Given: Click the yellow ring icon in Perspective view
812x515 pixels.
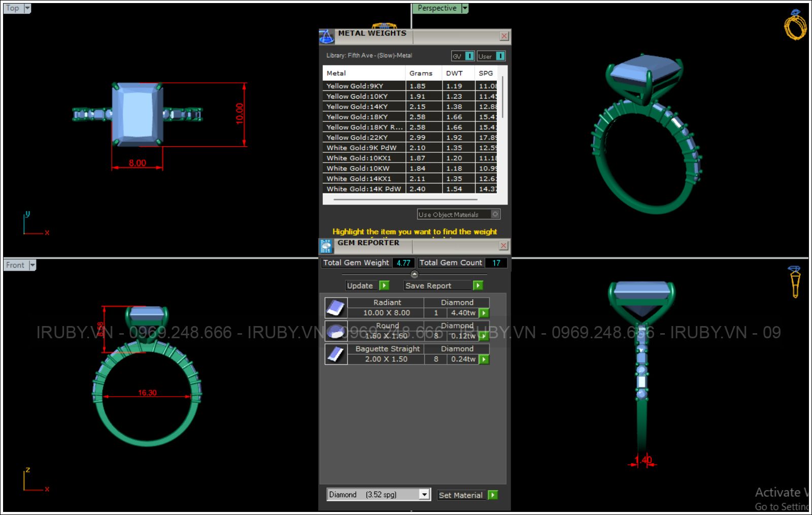Looking at the screenshot, I should (795, 25).
